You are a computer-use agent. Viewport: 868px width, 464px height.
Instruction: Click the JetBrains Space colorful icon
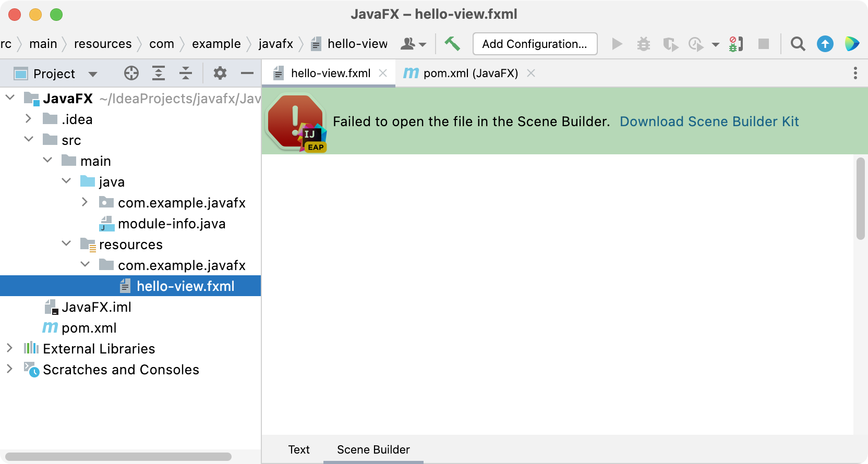tap(852, 44)
